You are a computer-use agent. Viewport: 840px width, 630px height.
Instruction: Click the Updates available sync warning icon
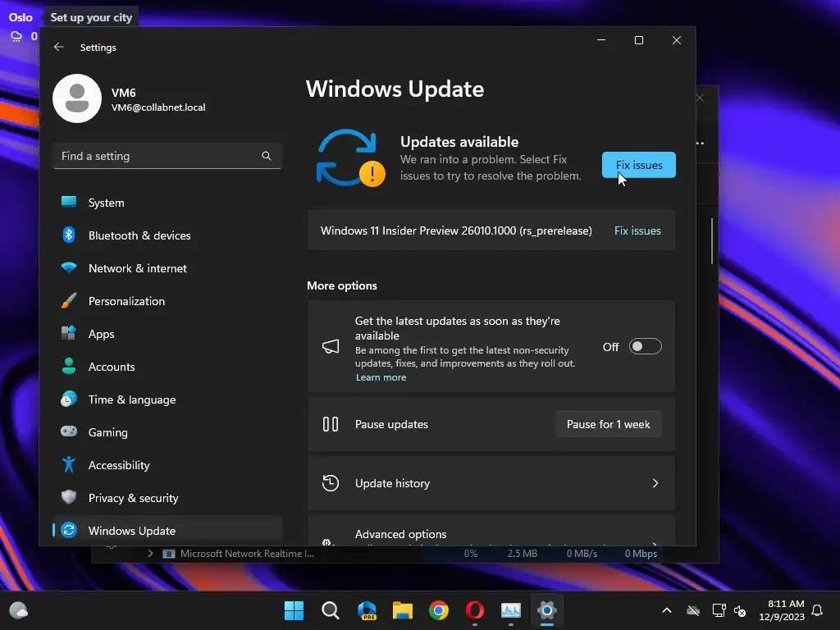click(x=350, y=158)
